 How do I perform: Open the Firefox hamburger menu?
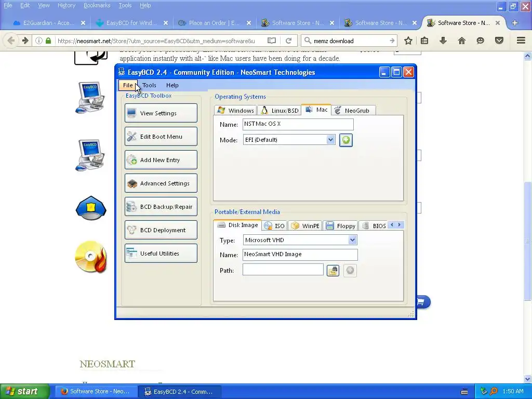[521, 41]
